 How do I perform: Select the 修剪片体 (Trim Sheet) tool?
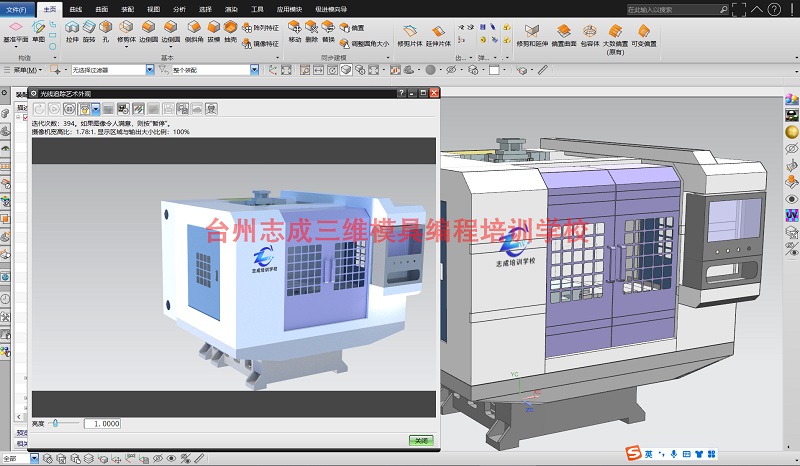point(410,36)
